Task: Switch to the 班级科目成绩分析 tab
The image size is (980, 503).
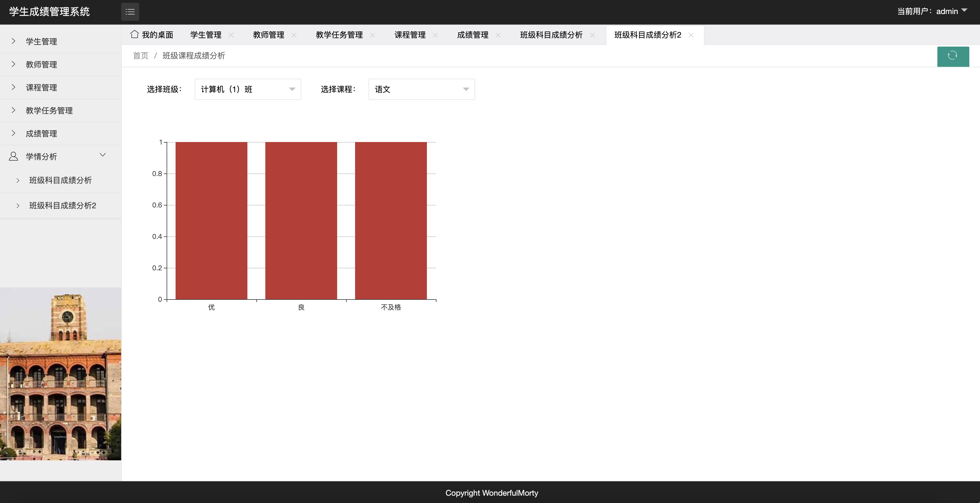Action: click(551, 35)
